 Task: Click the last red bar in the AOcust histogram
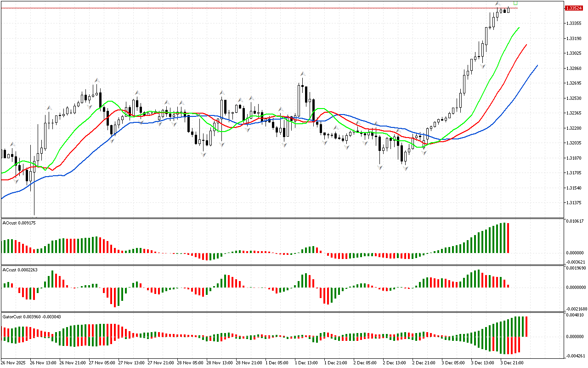508,238
